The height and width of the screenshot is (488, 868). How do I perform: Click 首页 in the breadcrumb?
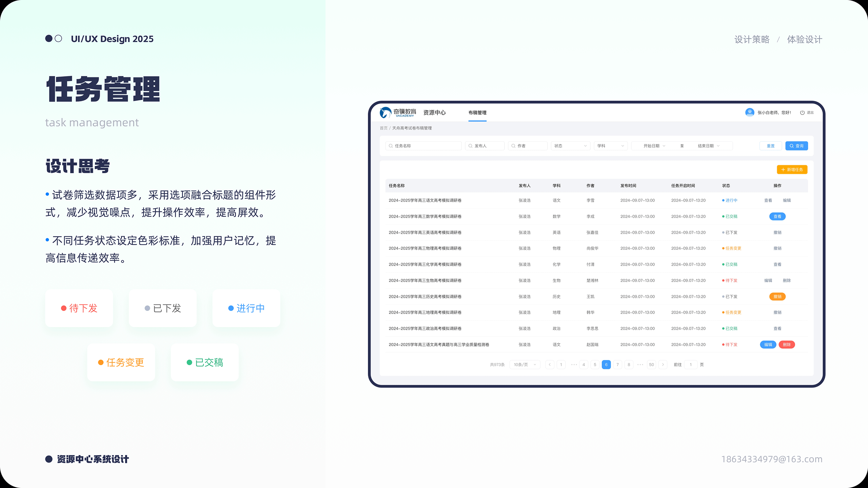pyautogui.click(x=383, y=128)
